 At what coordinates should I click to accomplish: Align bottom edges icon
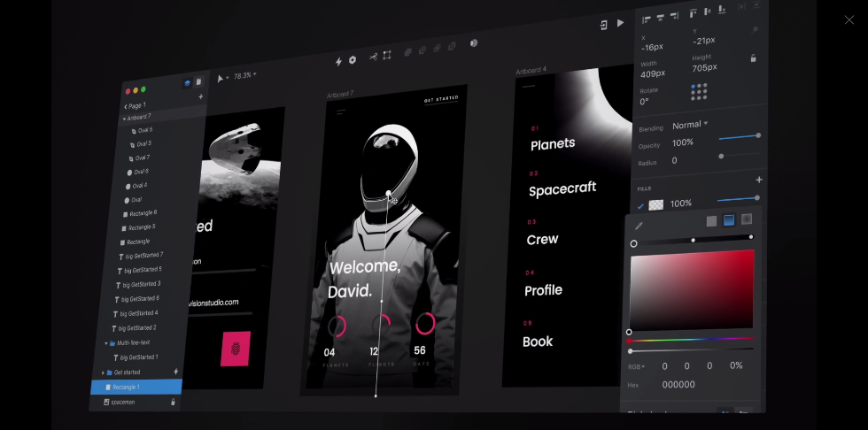click(x=721, y=10)
